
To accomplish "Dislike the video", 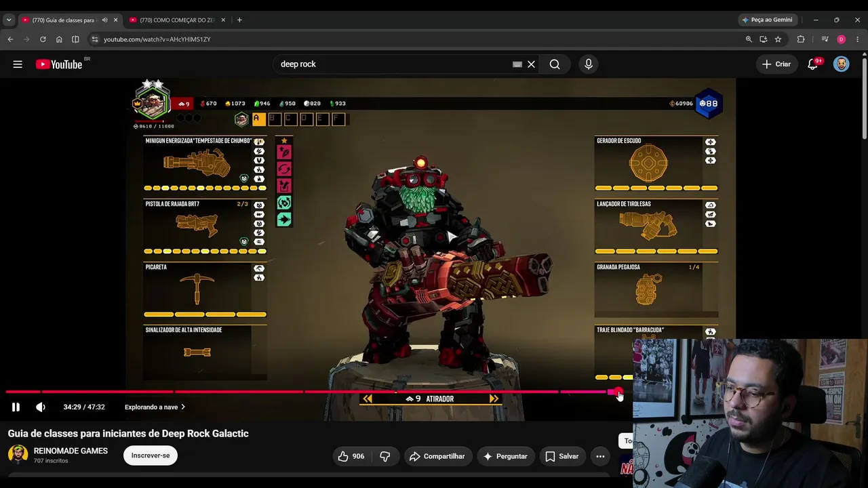I will [x=384, y=456].
